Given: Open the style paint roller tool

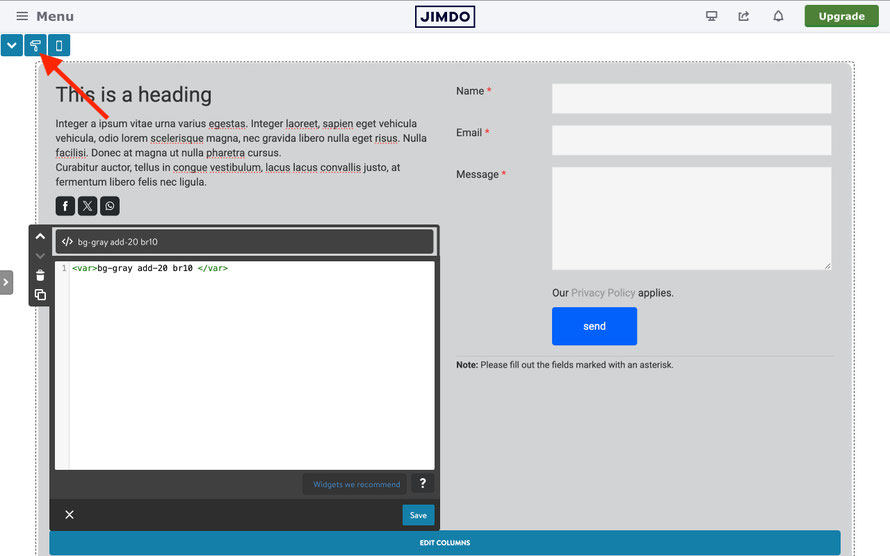Looking at the screenshot, I should [35, 45].
